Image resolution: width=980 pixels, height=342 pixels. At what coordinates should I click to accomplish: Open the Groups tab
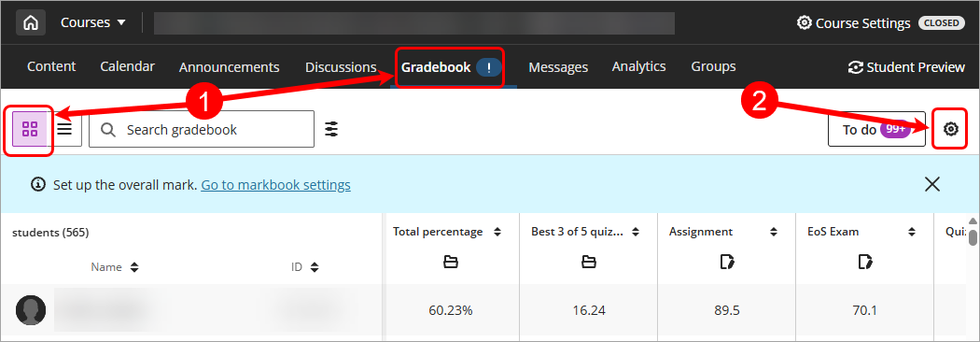[713, 66]
